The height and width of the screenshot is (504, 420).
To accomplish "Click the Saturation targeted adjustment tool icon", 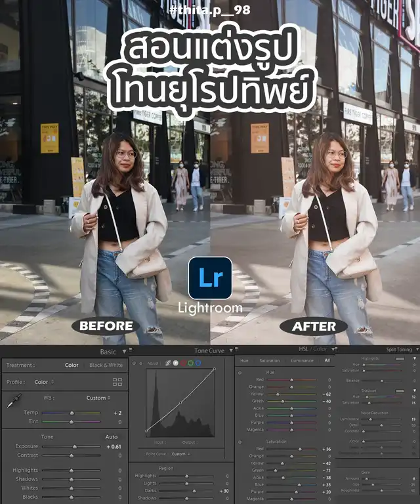I will pos(239,442).
